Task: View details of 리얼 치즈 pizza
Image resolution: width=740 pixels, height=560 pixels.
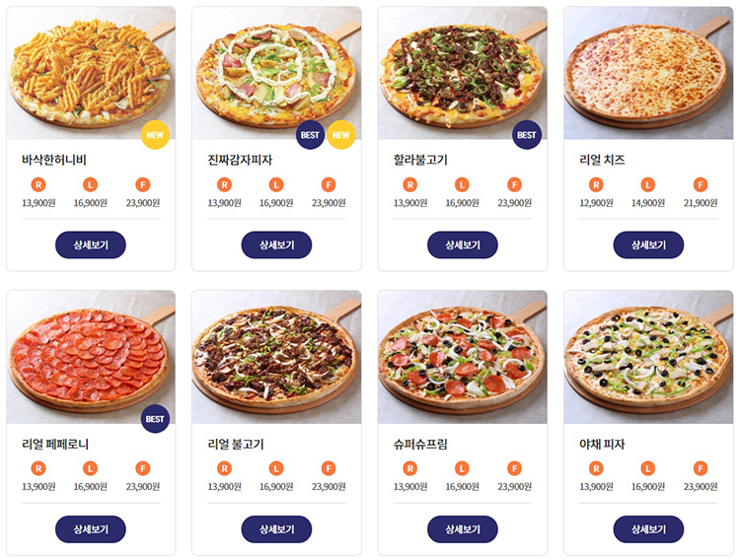Action: tap(648, 245)
